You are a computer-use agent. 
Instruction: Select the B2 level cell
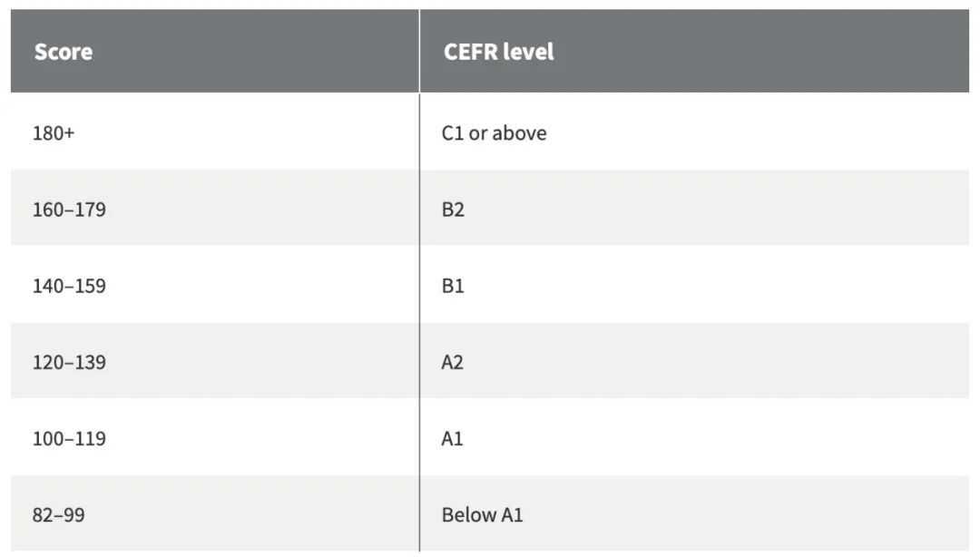pyautogui.click(x=694, y=208)
